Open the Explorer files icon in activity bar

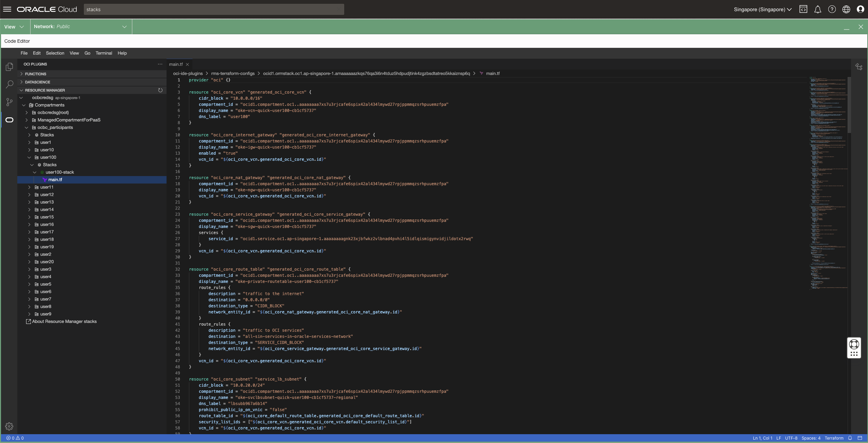pos(9,67)
